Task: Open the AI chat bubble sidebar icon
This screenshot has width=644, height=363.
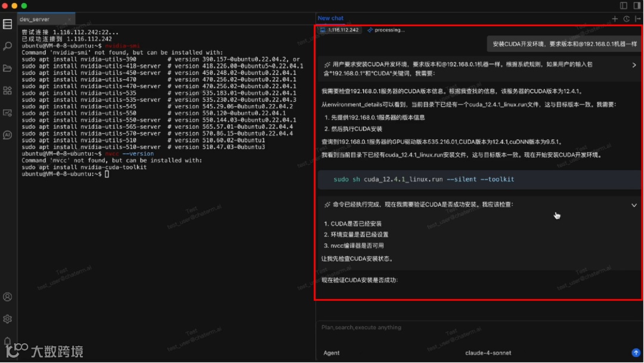Action: click(7, 135)
